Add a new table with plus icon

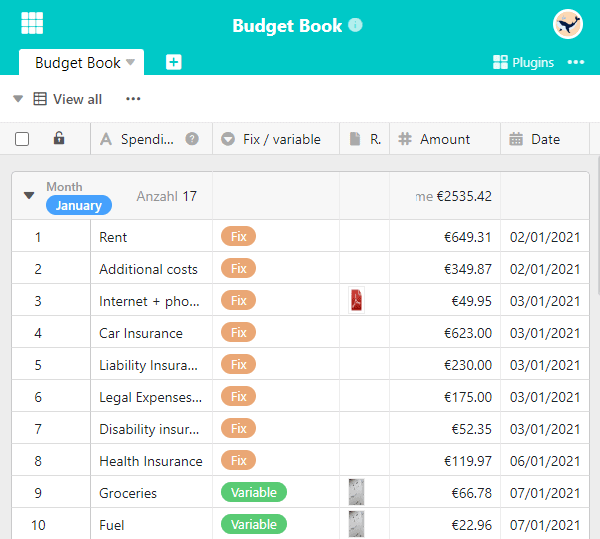pyautogui.click(x=173, y=62)
